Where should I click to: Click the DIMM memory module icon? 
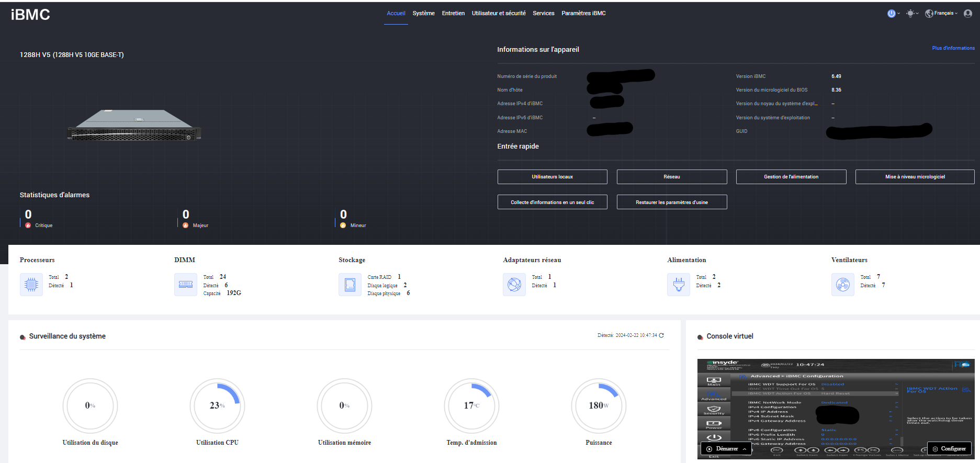186,285
